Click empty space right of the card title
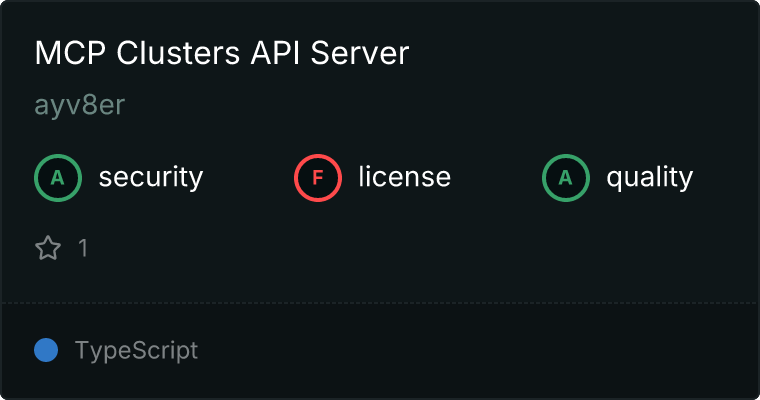760x400 pixels. tap(580, 53)
